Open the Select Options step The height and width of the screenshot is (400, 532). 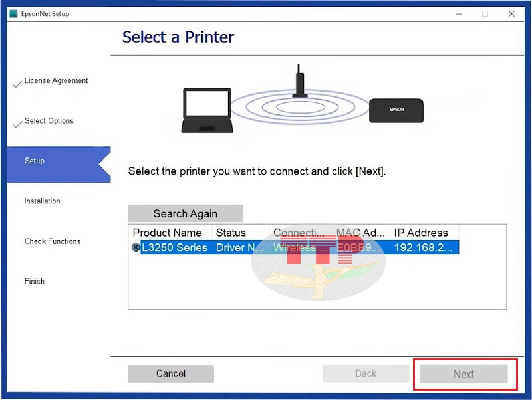point(49,121)
